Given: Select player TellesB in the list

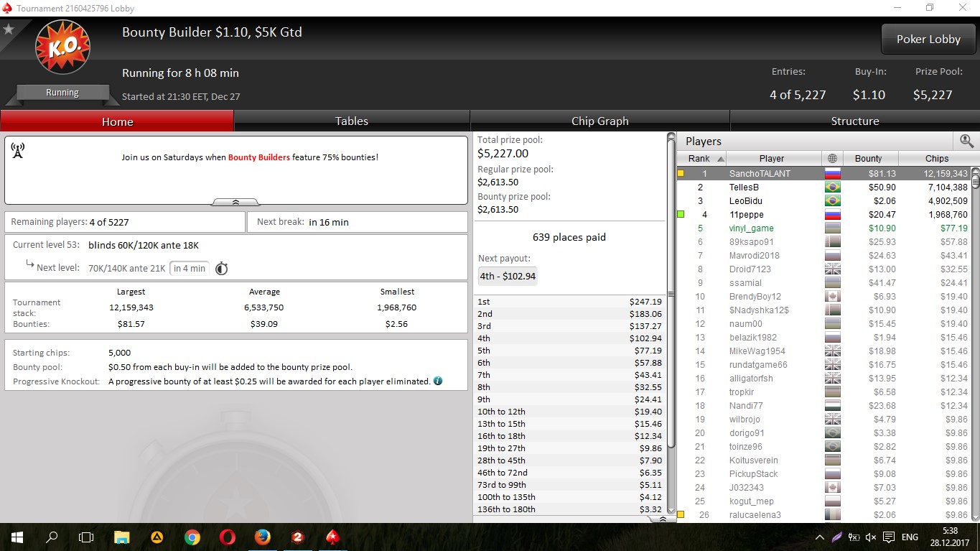Looking at the screenshot, I should pos(824,187).
